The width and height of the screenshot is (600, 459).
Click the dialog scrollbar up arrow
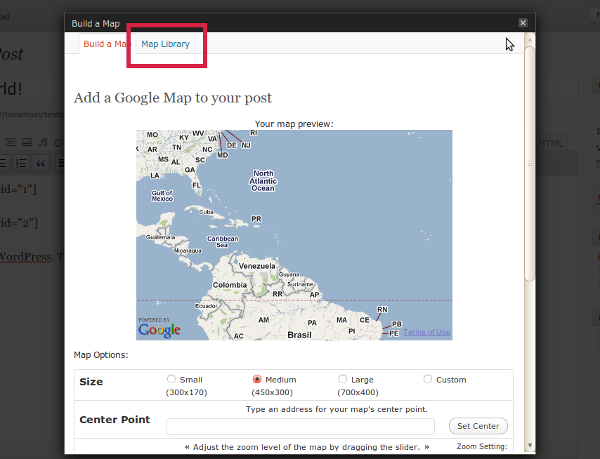coord(530,39)
